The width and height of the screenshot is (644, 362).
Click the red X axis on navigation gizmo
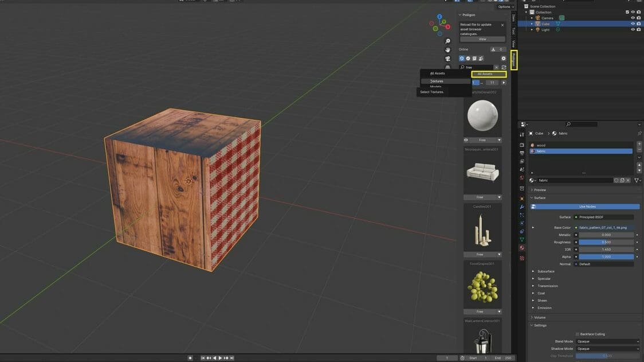448,27
